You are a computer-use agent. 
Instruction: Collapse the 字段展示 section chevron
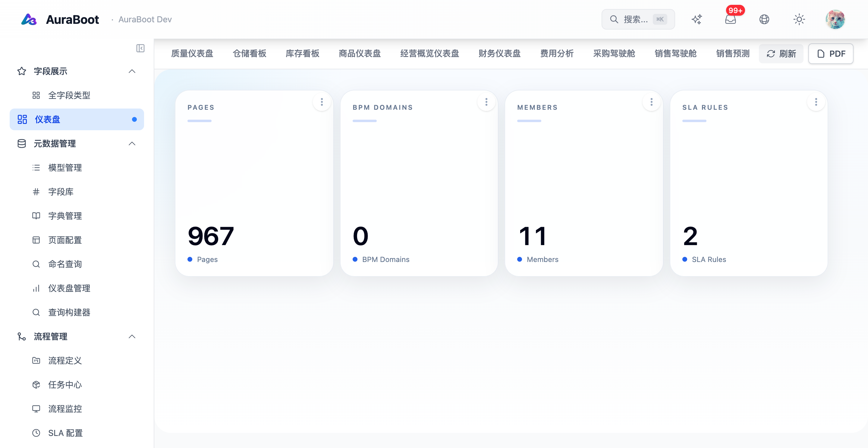[x=132, y=71]
